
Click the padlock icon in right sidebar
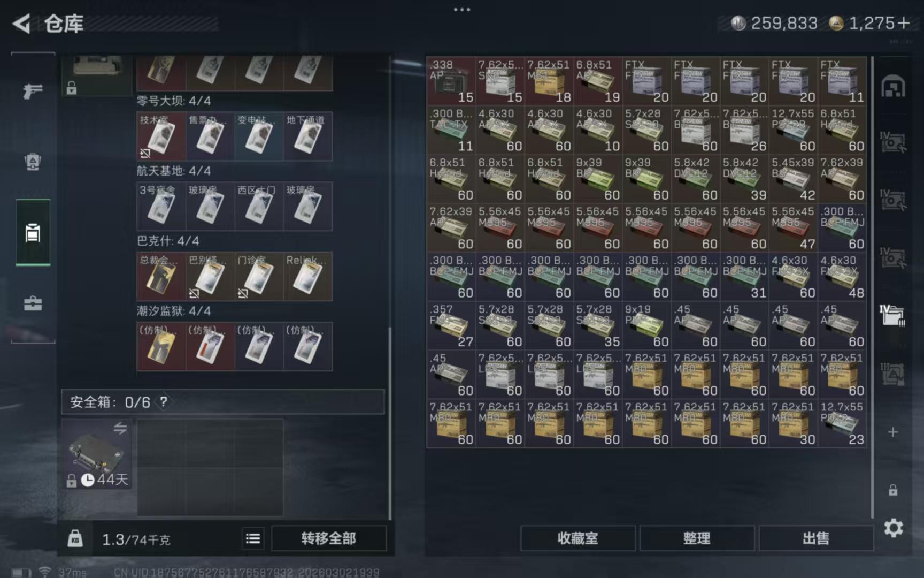[893, 490]
